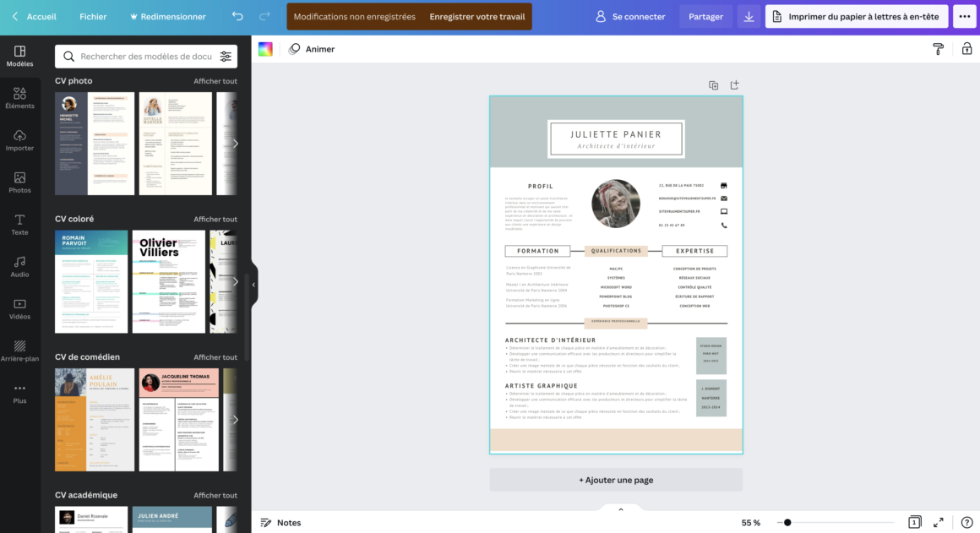The height and width of the screenshot is (533, 980).
Task: Go back to Accueil
Action: (x=35, y=16)
